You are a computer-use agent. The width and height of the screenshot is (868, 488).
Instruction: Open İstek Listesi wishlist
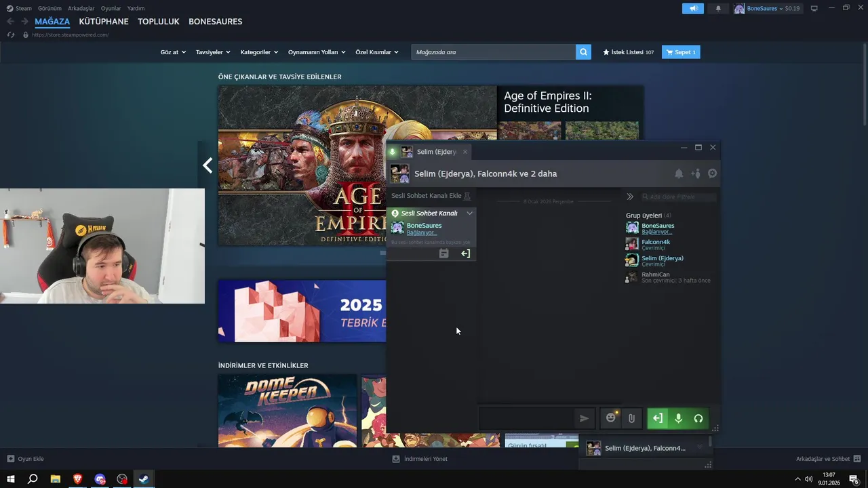pos(628,52)
